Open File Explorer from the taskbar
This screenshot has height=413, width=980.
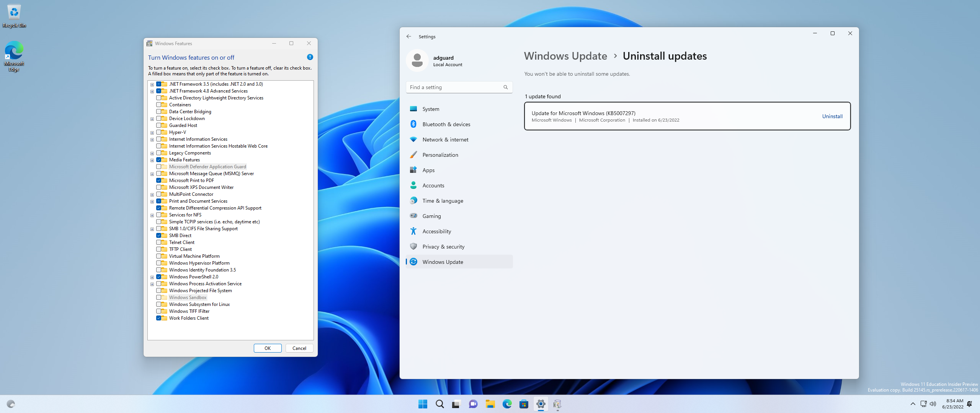click(490, 404)
